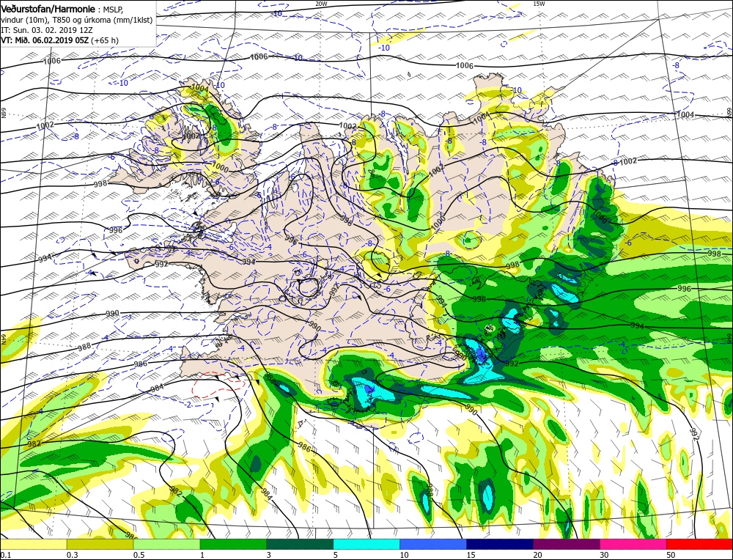Select the red 50+ legend swatch
This screenshot has width=733, height=560.
pyautogui.click(x=699, y=544)
